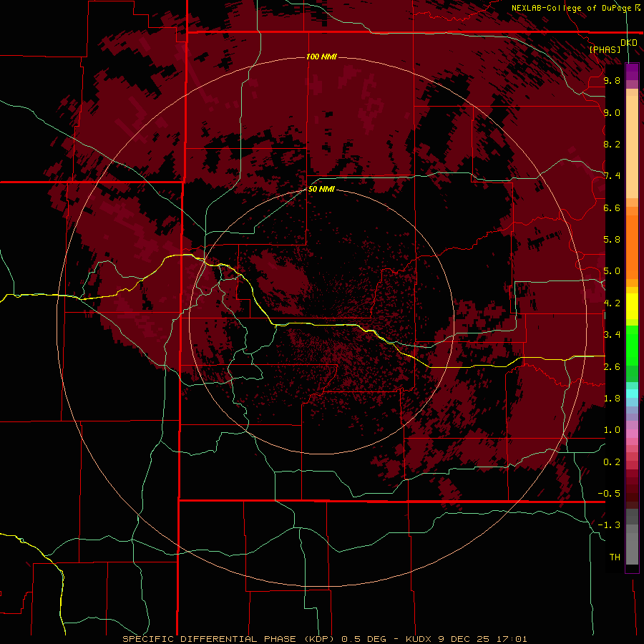Click the yellow segment of the color bar

tap(632, 306)
